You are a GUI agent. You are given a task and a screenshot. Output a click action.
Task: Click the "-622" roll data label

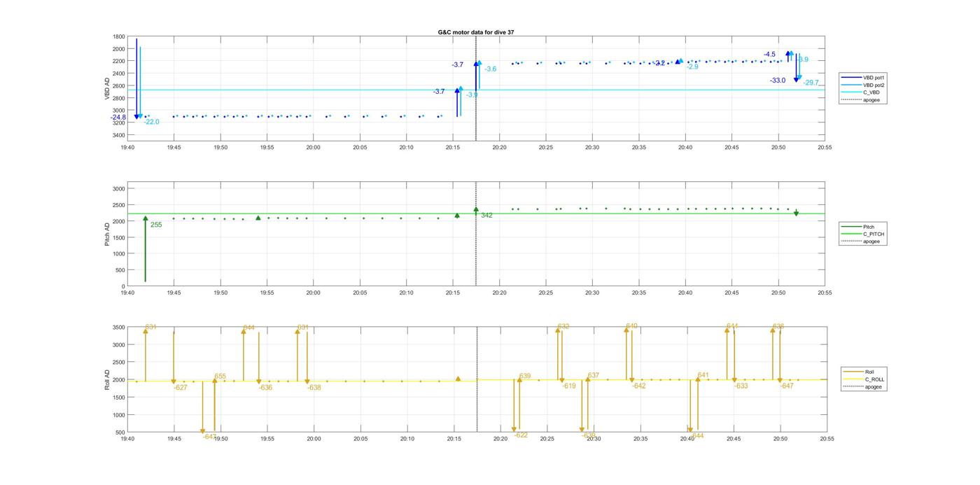(521, 435)
